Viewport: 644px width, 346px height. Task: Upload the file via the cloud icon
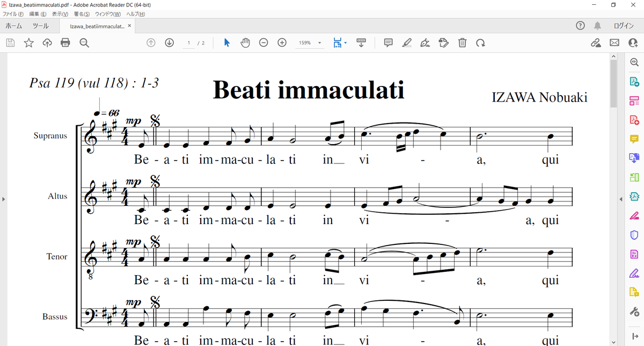pos(47,43)
